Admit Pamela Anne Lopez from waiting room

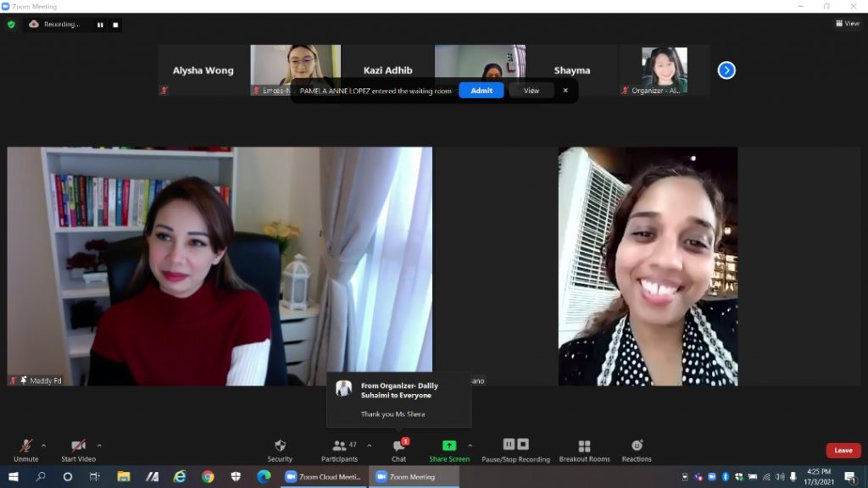[481, 91]
